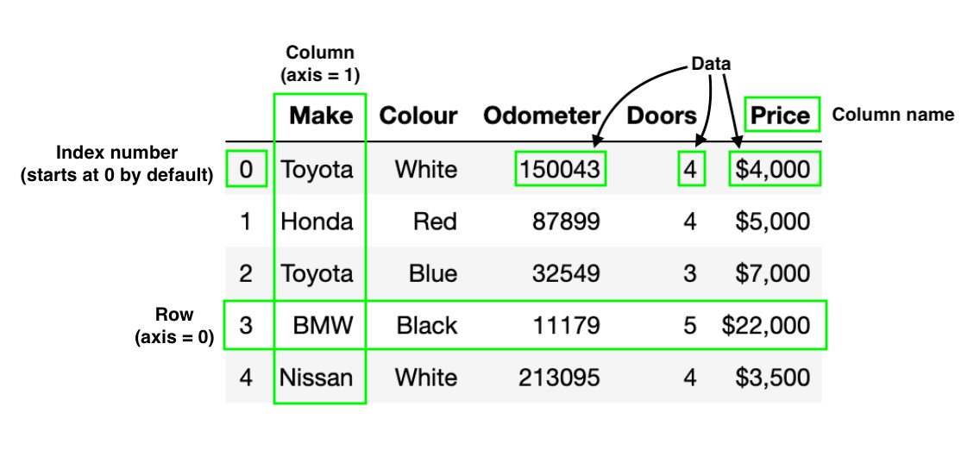Select the $4,000 price cell

(x=772, y=169)
